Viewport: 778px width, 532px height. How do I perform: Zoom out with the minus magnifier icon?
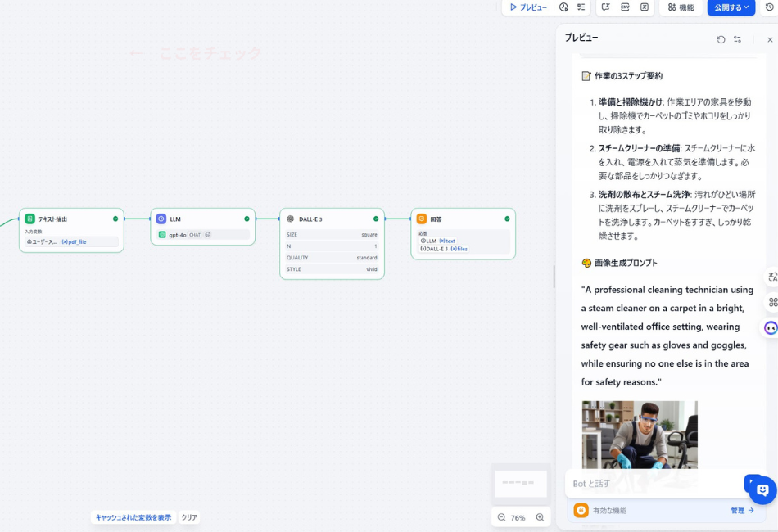pyautogui.click(x=500, y=517)
